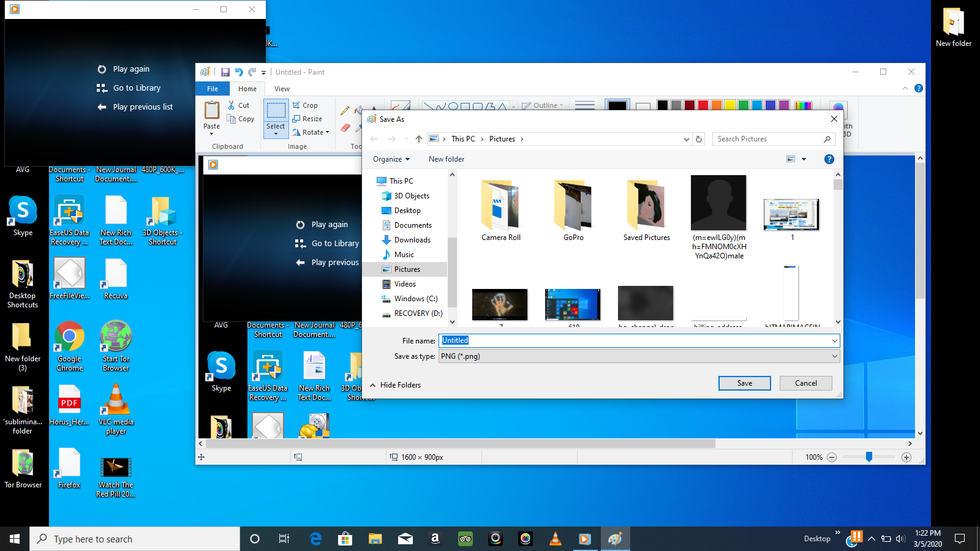Choose the Crop tool in Paint's Image group
The height and width of the screenshot is (551, 980).
[305, 105]
